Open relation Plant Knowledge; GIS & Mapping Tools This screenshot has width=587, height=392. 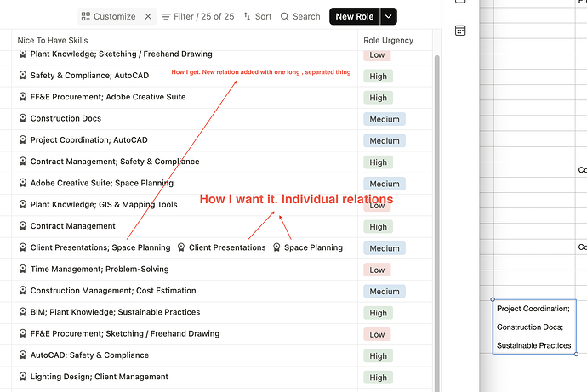click(104, 204)
